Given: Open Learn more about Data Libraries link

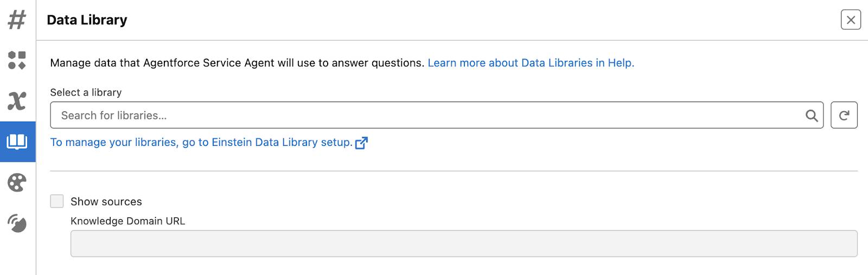Looking at the screenshot, I should tap(531, 63).
